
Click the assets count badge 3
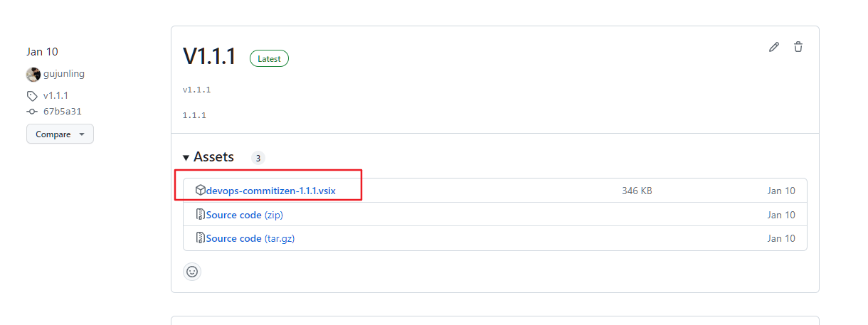(x=258, y=158)
